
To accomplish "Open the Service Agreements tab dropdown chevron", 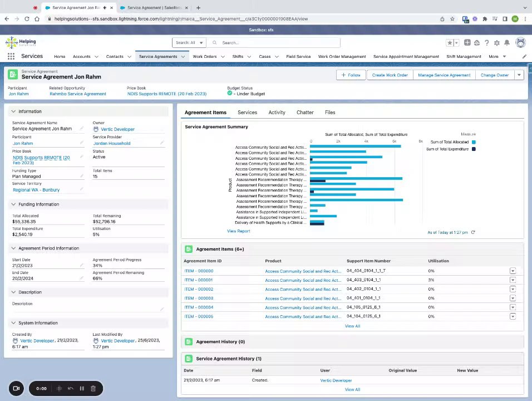I will (x=183, y=57).
